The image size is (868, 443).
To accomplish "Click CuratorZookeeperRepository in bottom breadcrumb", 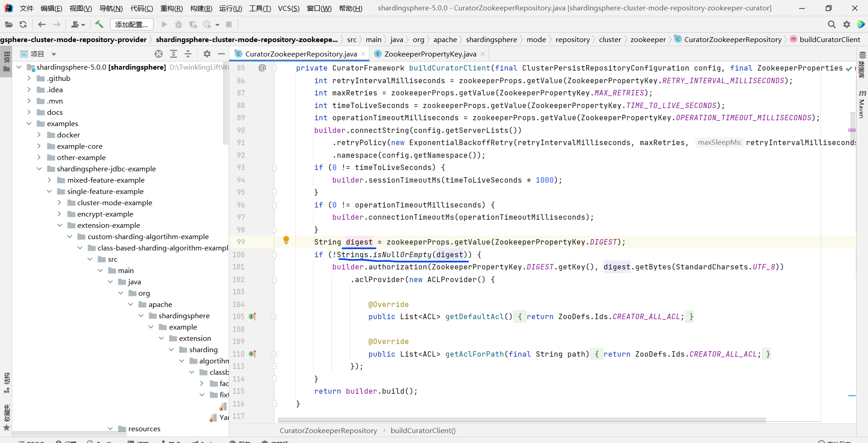I will pos(328,430).
